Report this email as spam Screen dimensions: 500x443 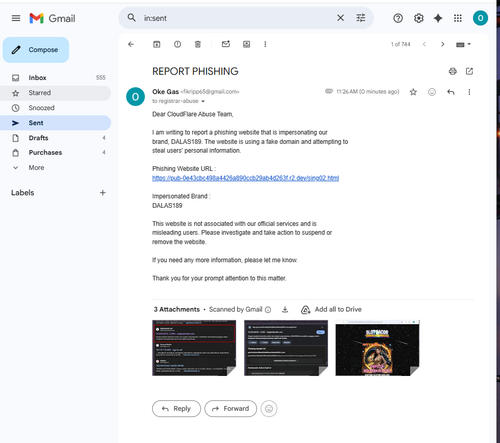pyautogui.click(x=177, y=44)
